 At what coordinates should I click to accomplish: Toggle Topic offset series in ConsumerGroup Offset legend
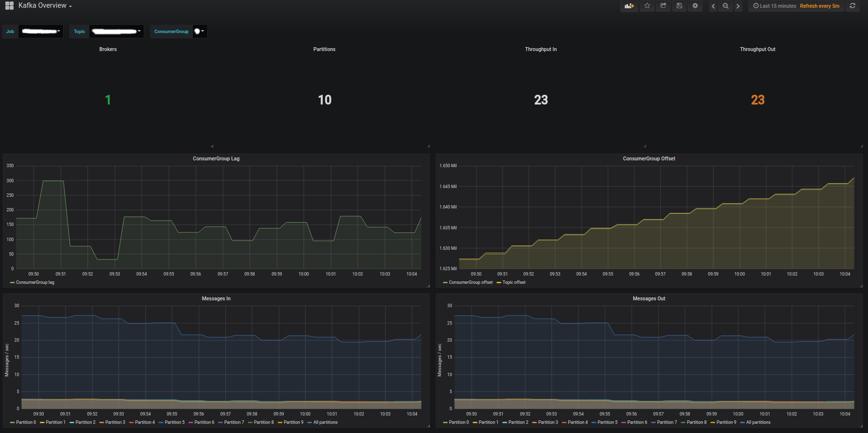point(513,282)
